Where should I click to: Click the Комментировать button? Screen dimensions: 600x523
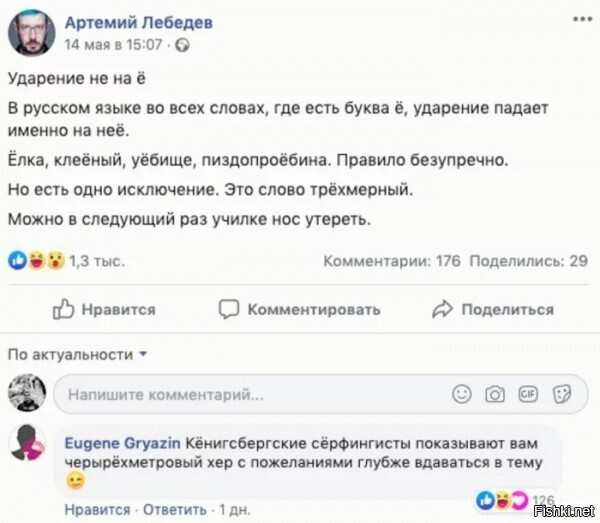tap(300, 309)
